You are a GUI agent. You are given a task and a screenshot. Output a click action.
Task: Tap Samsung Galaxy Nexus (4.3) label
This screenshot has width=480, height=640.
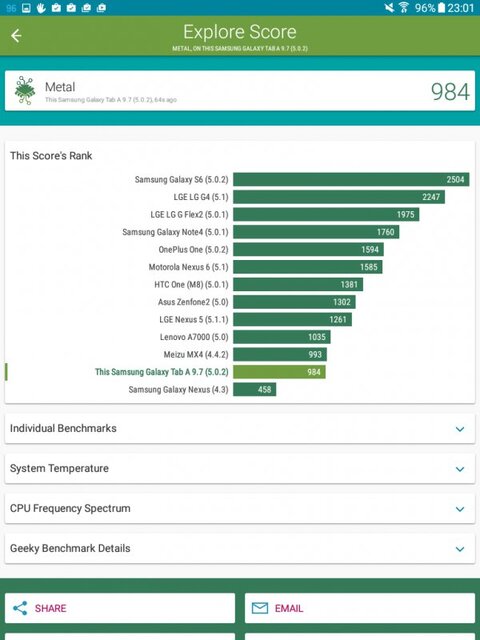click(178, 390)
